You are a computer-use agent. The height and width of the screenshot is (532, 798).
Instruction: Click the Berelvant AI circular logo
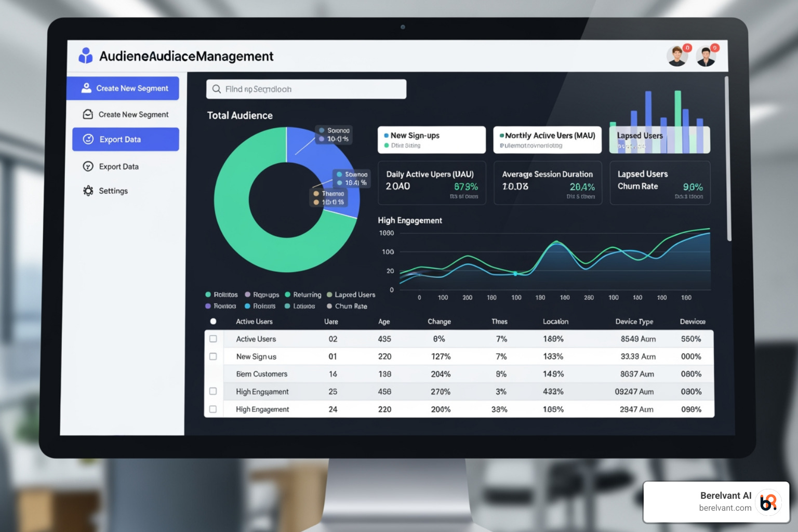(x=769, y=502)
